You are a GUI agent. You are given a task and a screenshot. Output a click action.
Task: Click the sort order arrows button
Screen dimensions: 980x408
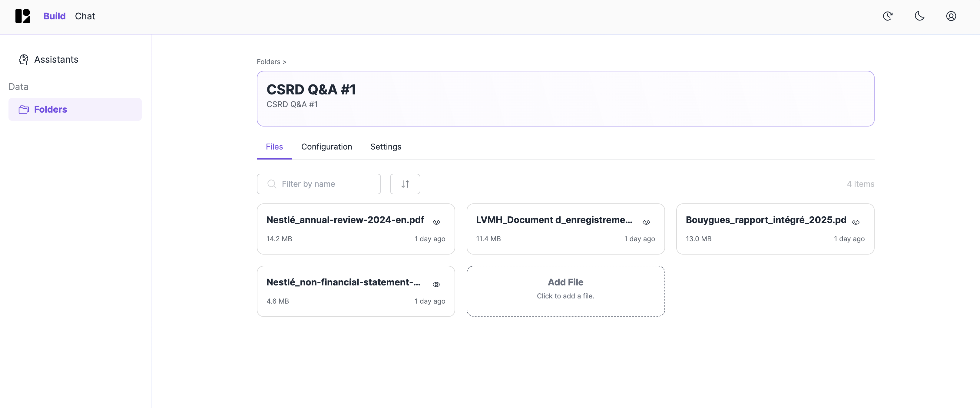click(x=405, y=184)
